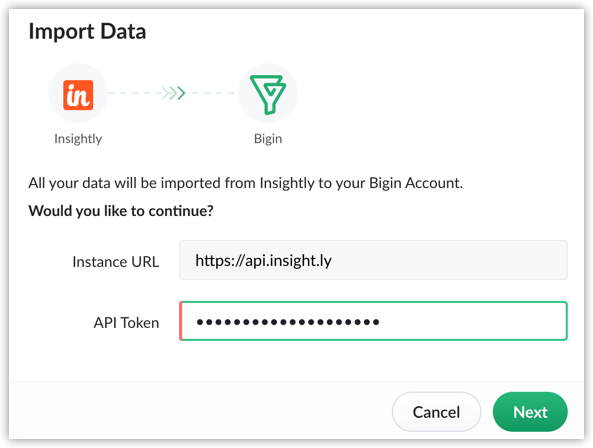Select the Bigin label under the funnel
The image size is (593, 448).
pos(268,139)
